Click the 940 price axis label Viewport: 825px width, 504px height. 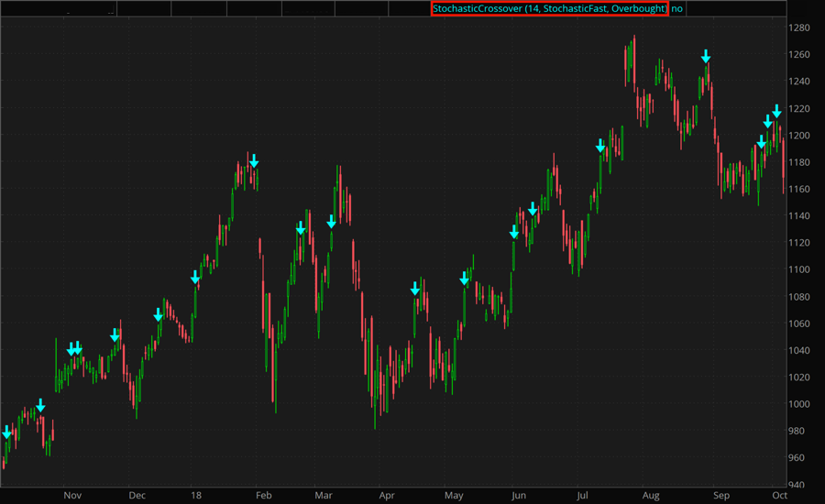pos(799,485)
